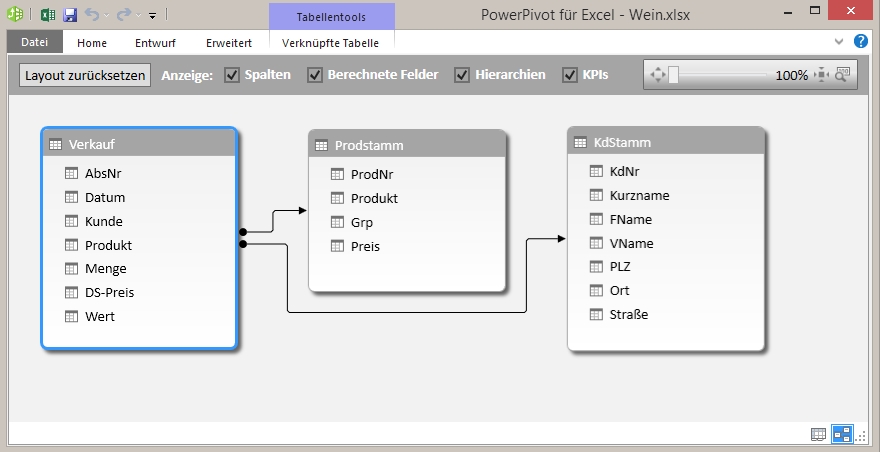The image size is (880, 452).
Task: Select the DS-Preis column in Verkauf table
Action: point(109,292)
